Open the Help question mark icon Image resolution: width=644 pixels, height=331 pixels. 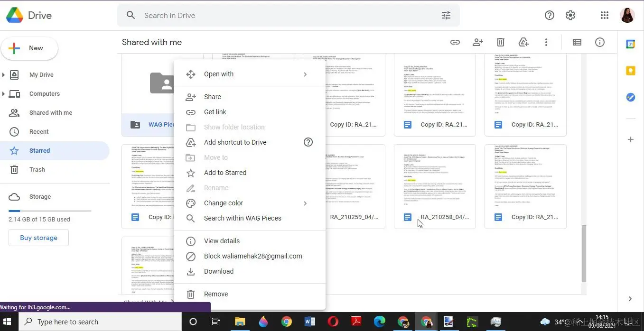tap(550, 15)
